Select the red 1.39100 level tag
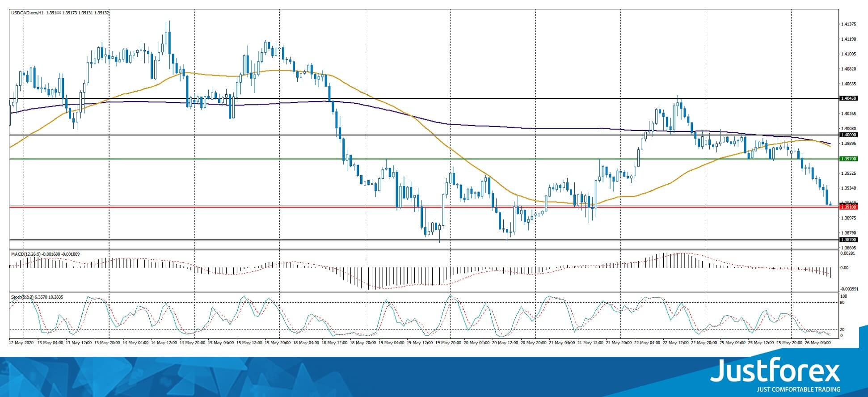The height and width of the screenshot is (397, 868). tap(848, 207)
